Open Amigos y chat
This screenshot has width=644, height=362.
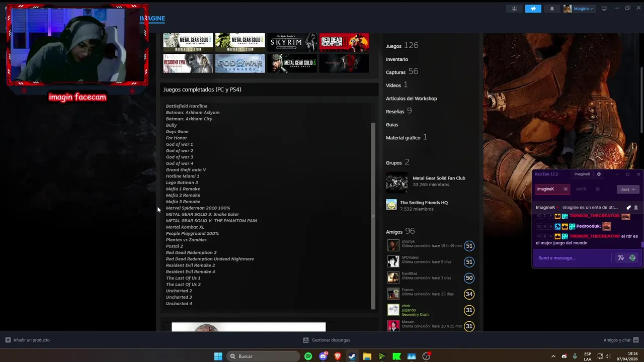point(621,340)
